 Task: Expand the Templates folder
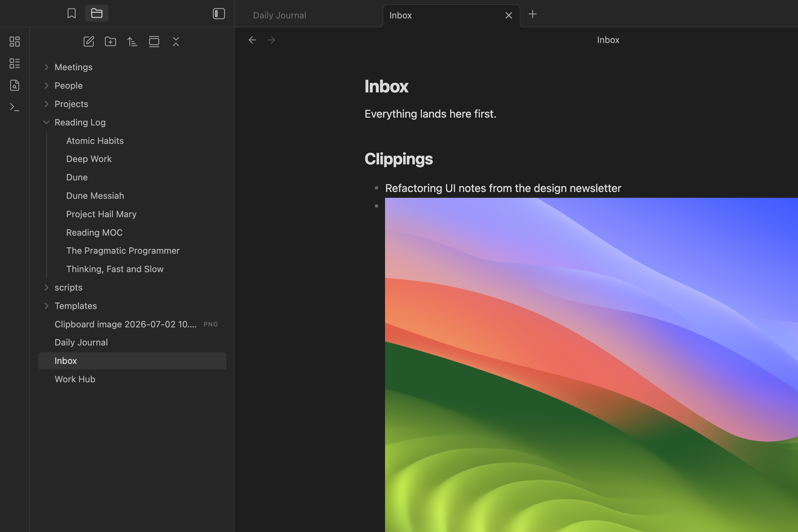(x=132, y=306)
